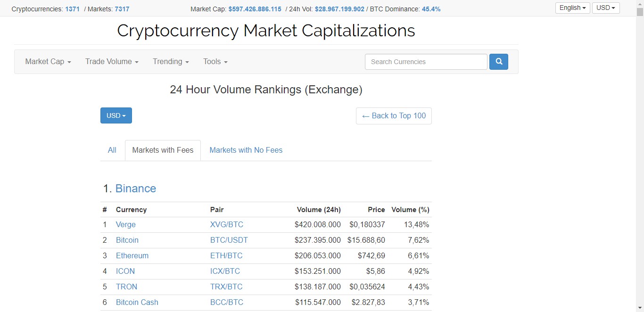Open the Ethereum currency link
Image resolution: width=644 pixels, height=312 pixels.
click(132, 256)
